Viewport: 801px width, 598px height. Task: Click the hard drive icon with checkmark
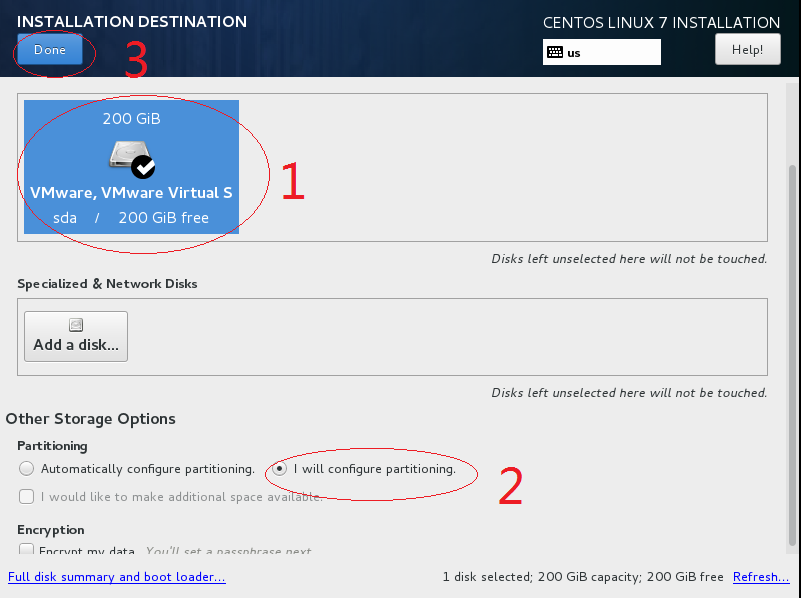pos(132,159)
